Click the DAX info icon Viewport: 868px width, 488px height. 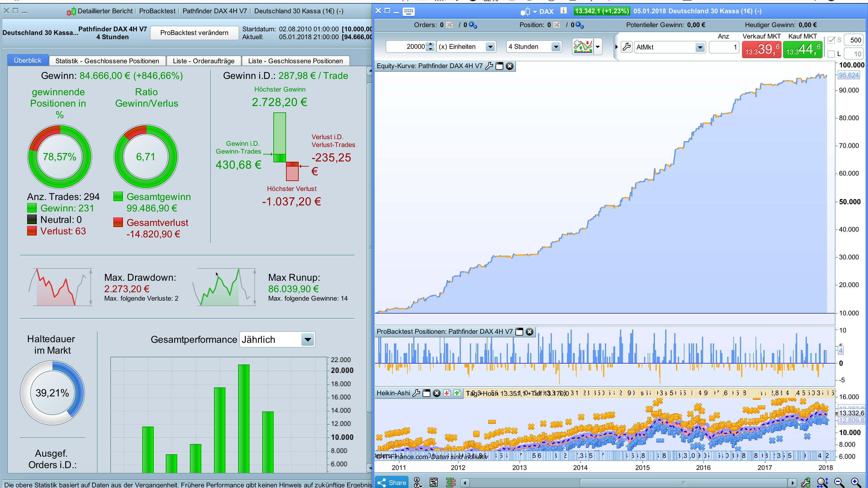click(x=563, y=11)
